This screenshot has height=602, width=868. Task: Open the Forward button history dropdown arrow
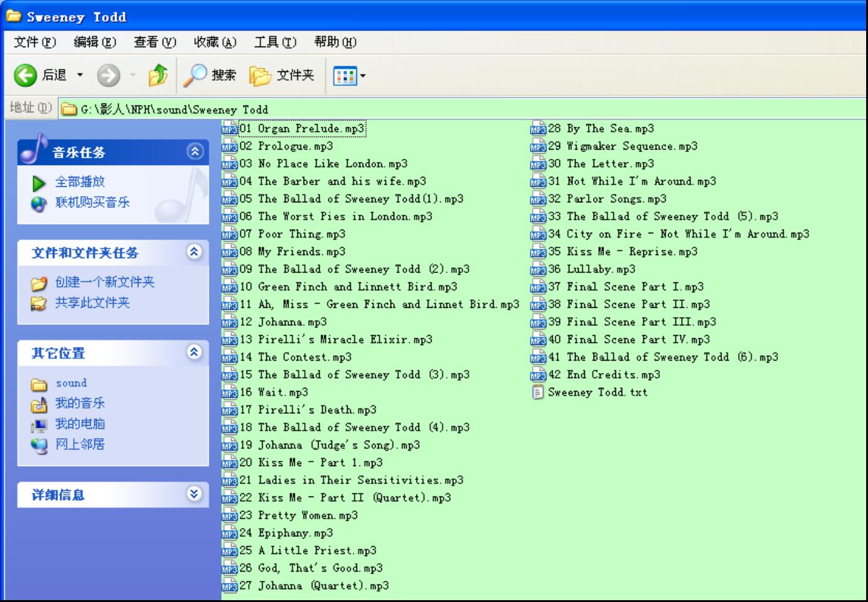(x=133, y=76)
